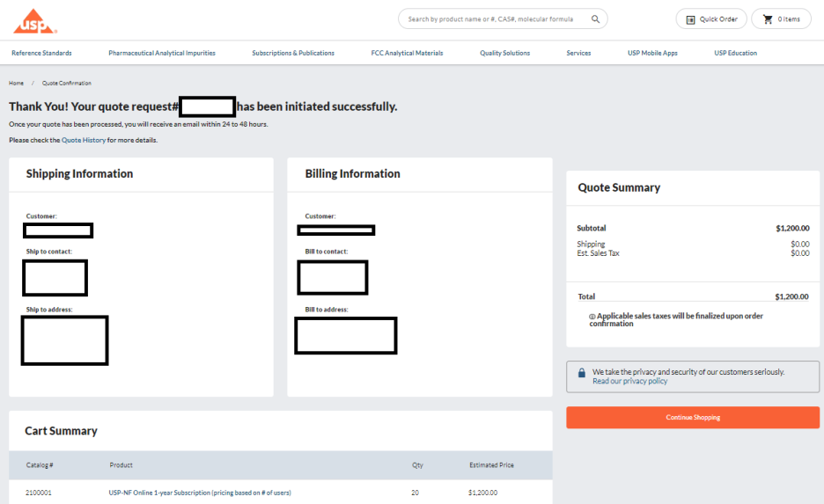Click the Product column header
824x504 pixels.
(x=121, y=465)
